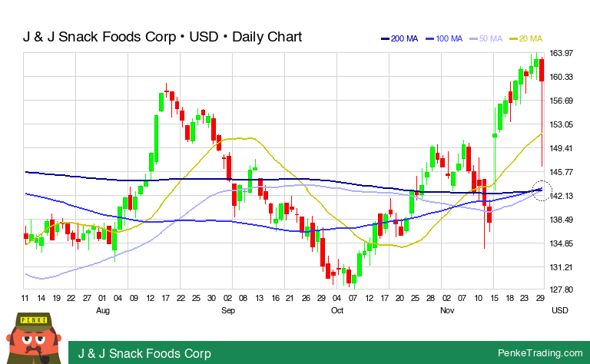Viewport: 590px width, 364px height.
Task: Click the Oct month label
Action: tap(337, 310)
